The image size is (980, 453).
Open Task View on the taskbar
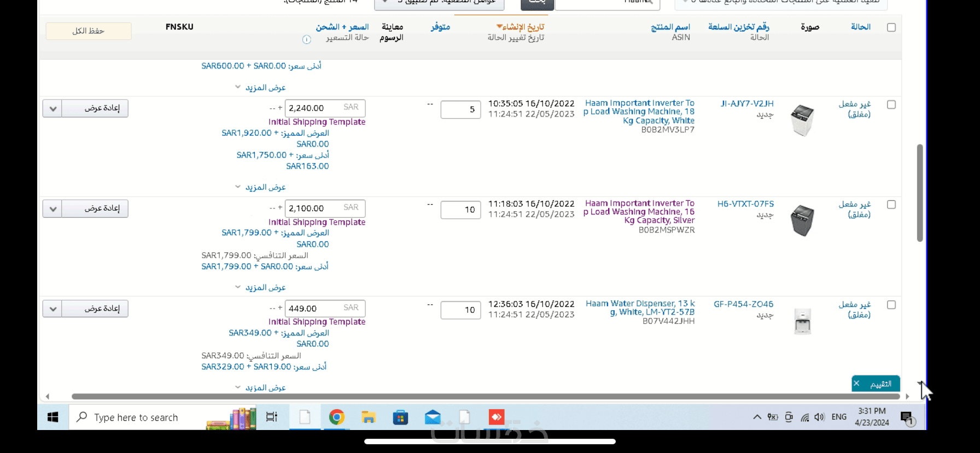271,417
